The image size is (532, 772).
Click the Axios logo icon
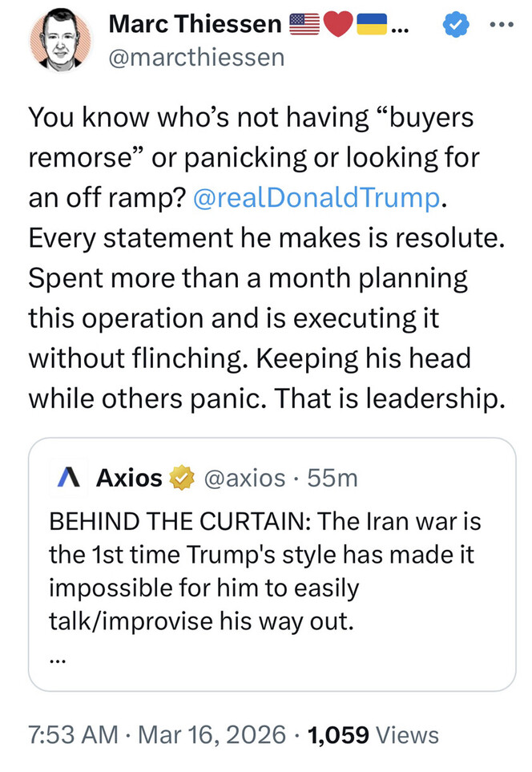[71, 478]
